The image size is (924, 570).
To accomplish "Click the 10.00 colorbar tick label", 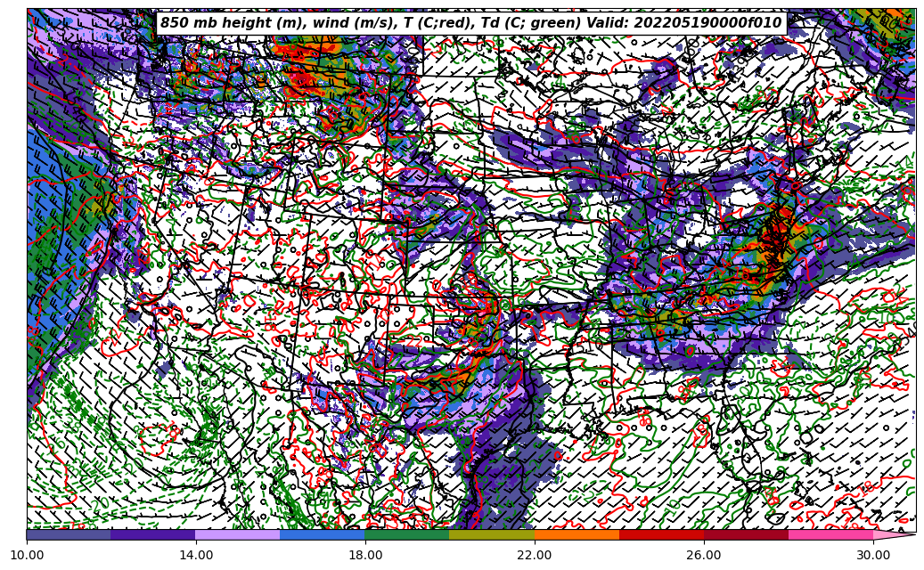I will (27, 556).
